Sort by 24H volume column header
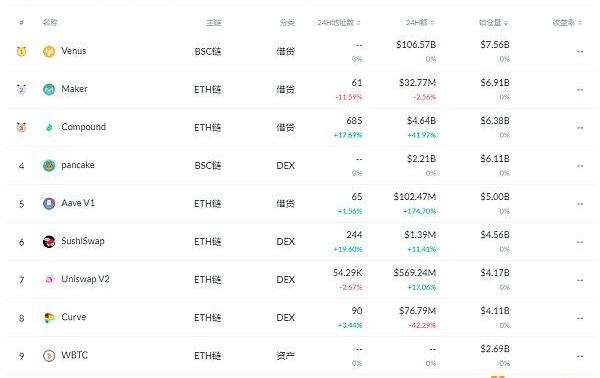The image size is (600, 378). [420, 23]
